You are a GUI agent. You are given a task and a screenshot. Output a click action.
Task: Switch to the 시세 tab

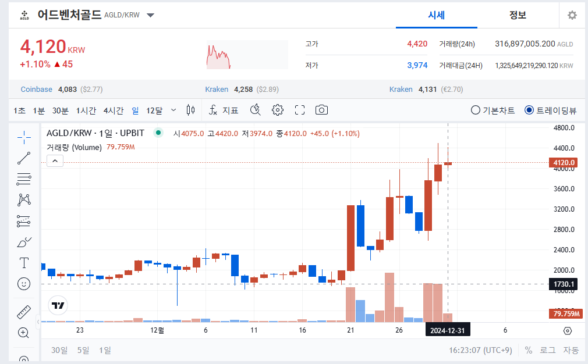pos(437,15)
